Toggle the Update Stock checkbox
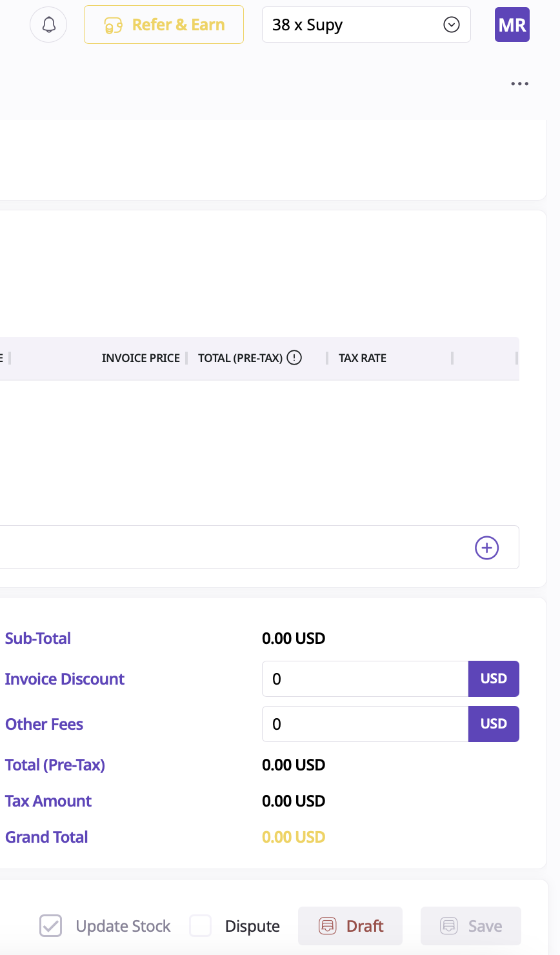 pos(51,926)
